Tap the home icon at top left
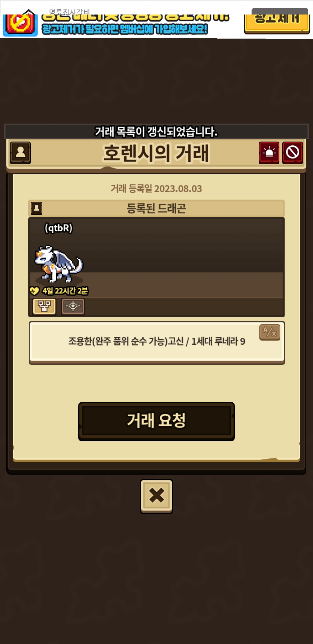The width and height of the screenshot is (313, 644). pyautogui.click(x=29, y=12)
